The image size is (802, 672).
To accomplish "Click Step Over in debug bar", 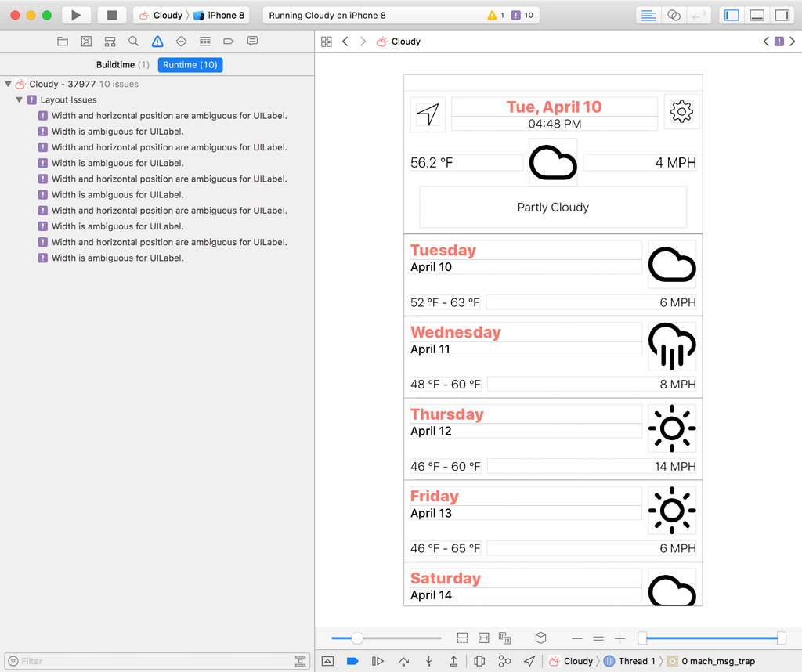I will tap(403, 661).
